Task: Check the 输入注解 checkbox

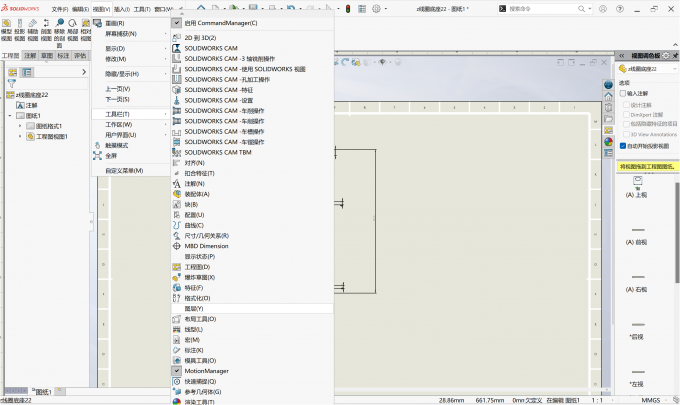Action: coord(623,93)
